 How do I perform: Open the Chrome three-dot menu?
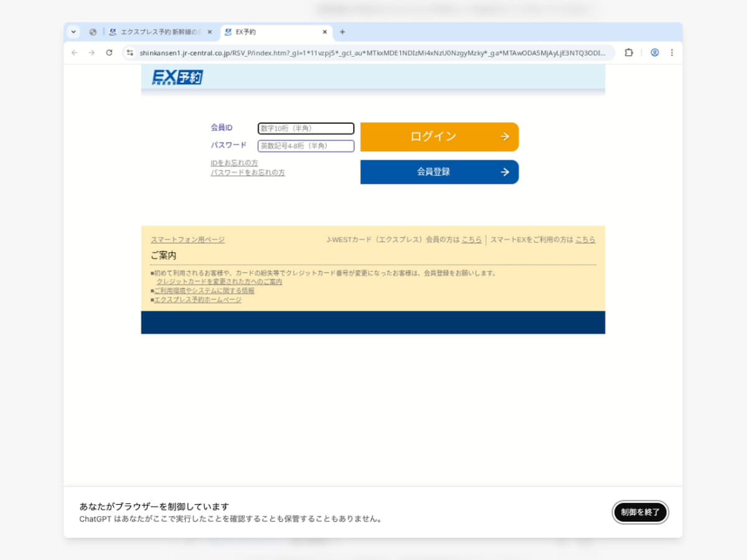[x=672, y=53]
